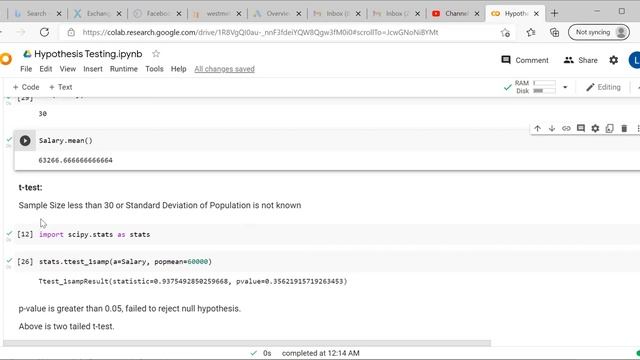This screenshot has width=640, height=360.
Task: Close the Channel YouTube tab
Action: pyautogui.click(x=477, y=13)
